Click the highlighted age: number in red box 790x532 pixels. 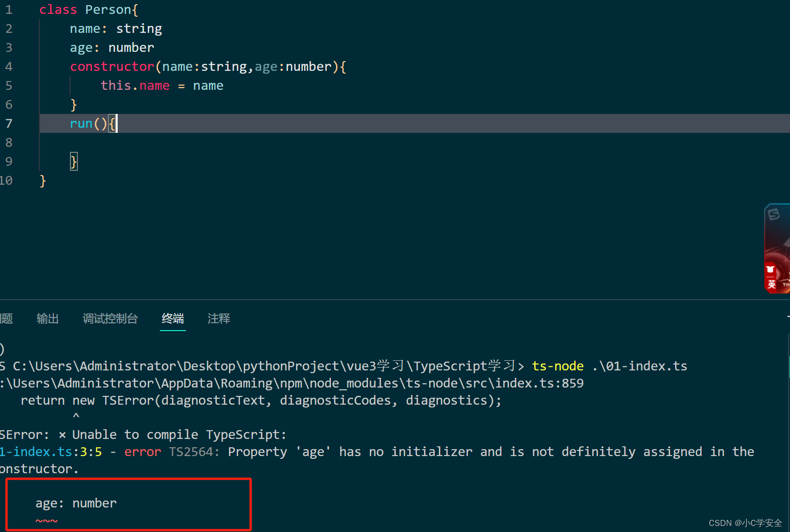[76, 503]
